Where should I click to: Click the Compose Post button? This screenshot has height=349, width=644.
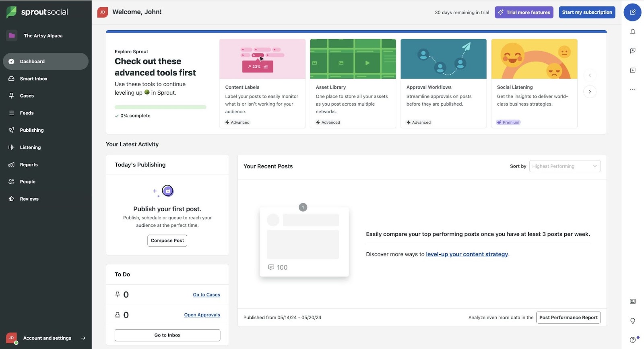[x=167, y=241]
